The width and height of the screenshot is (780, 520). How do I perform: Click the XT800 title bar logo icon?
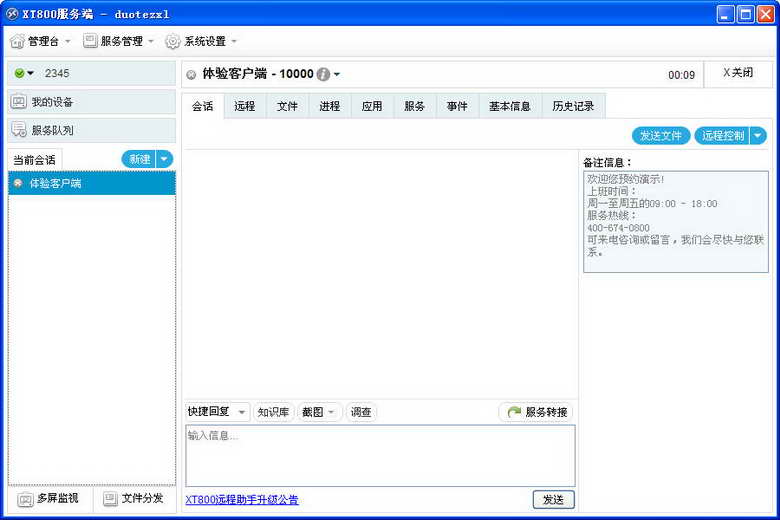[12, 14]
